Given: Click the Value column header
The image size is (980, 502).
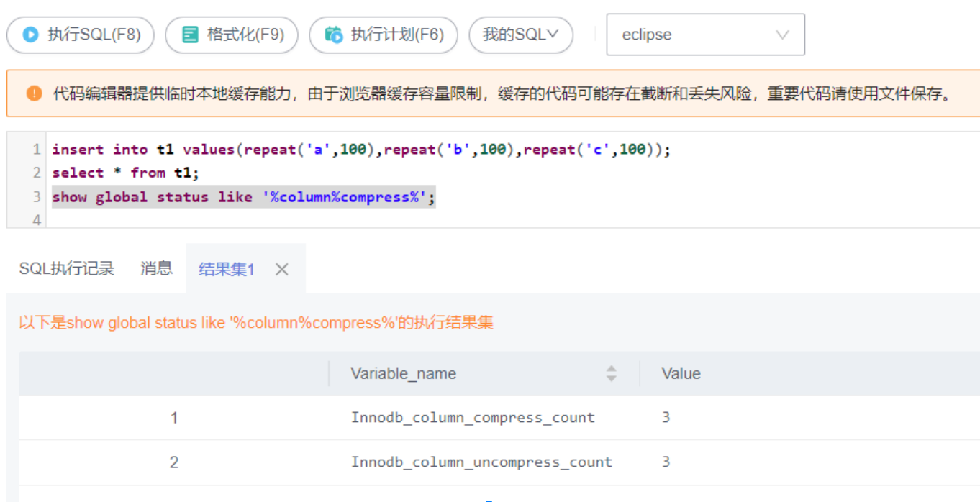Looking at the screenshot, I should pyautogui.click(x=681, y=373).
